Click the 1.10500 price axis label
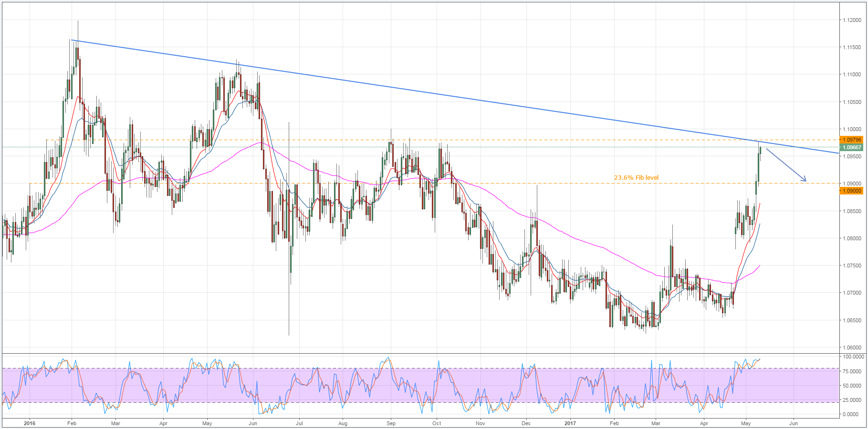This screenshot has height=429, width=868. 852,102
